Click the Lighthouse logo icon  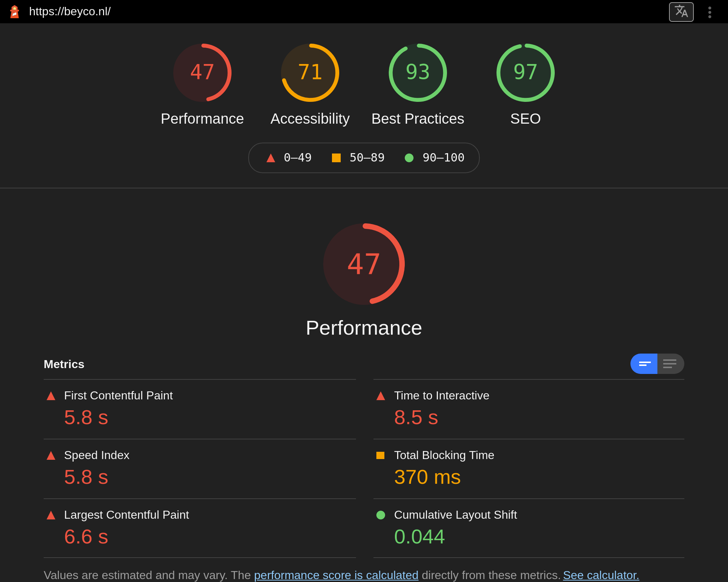click(x=15, y=12)
